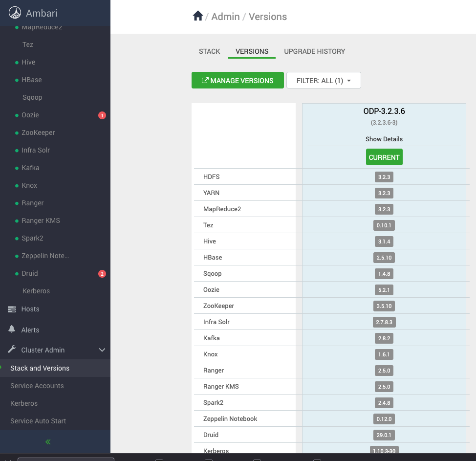Screen dimensions: 476x461
Task: Open Sqoop service in sidebar
Action: (32, 97)
